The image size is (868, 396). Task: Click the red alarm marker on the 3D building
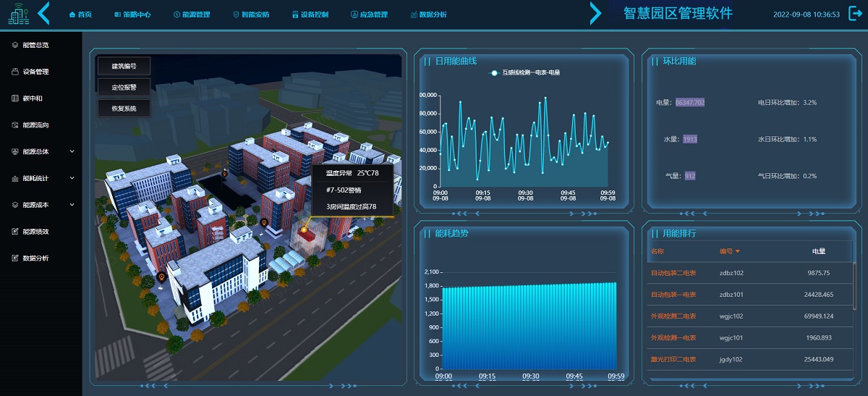click(305, 230)
